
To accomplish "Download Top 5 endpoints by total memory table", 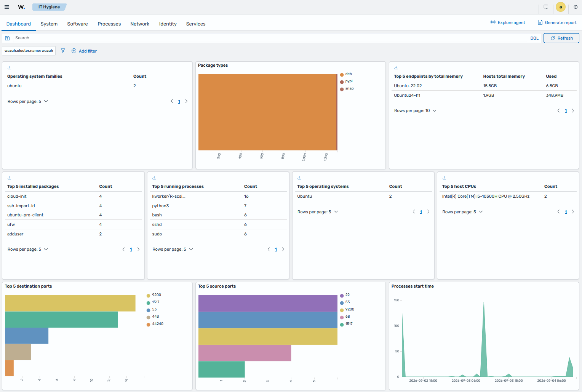I will (396, 67).
